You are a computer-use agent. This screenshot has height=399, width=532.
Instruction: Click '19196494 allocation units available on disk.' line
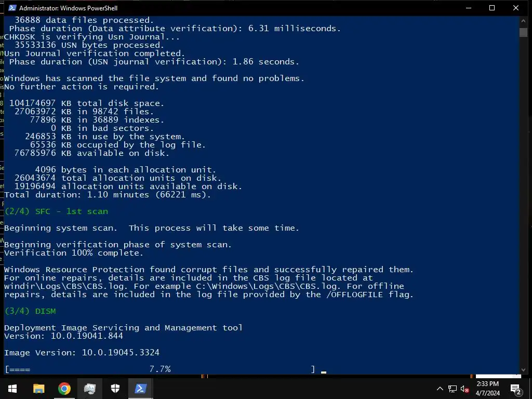128,187
